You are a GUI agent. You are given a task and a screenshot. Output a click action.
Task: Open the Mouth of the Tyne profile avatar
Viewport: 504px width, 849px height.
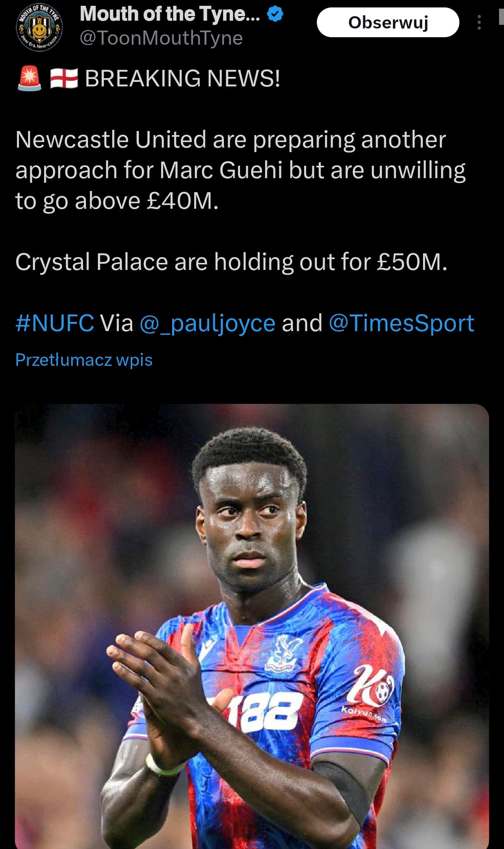click(39, 28)
